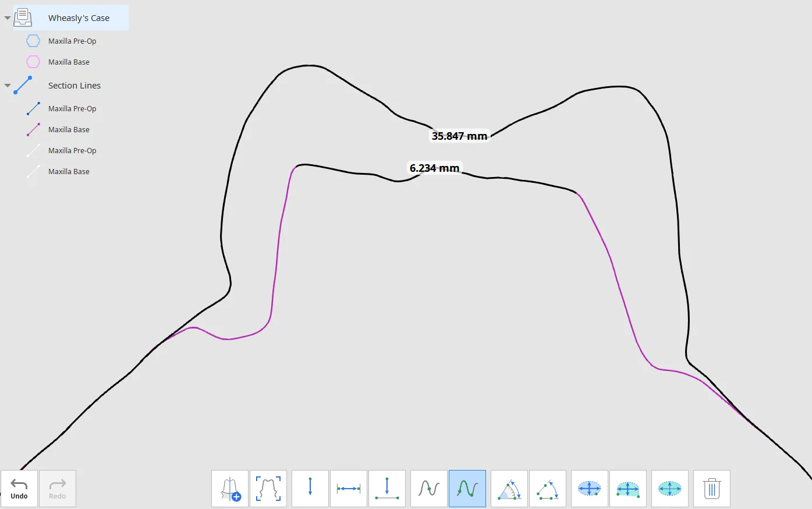Select blue-line Maxilla Pre-Op section entry

click(72, 108)
